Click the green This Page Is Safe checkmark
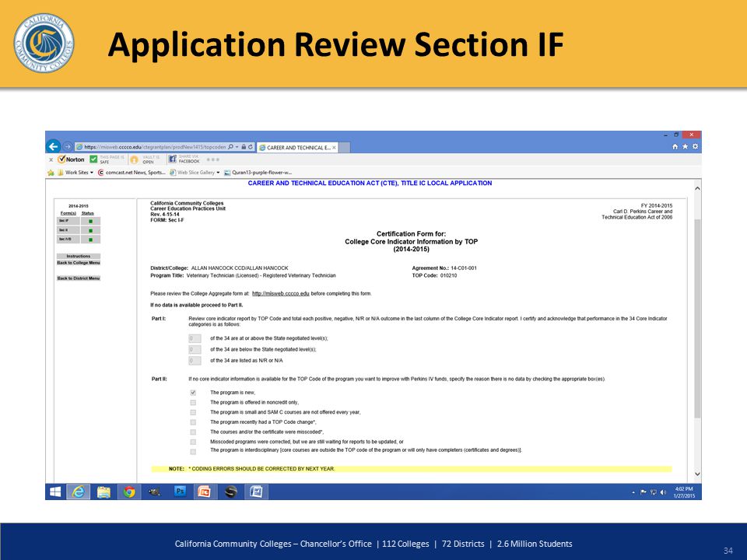The image size is (747, 560). coord(94,159)
